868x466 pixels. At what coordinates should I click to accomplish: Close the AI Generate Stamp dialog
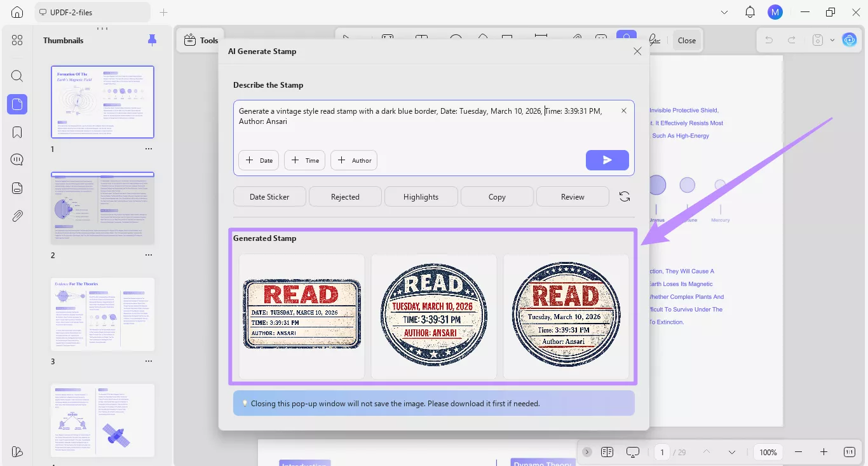click(637, 51)
